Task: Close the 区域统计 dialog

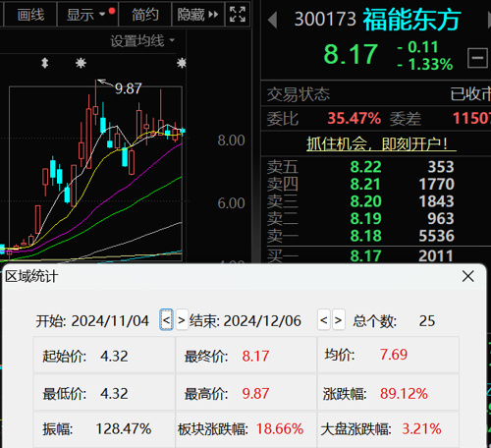Action: coord(468,276)
